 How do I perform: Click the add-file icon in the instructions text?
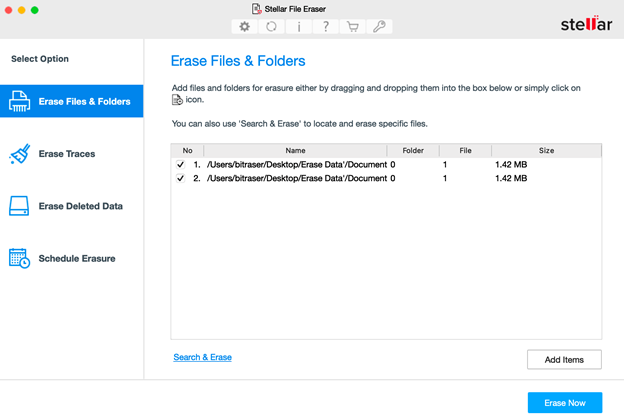(177, 100)
